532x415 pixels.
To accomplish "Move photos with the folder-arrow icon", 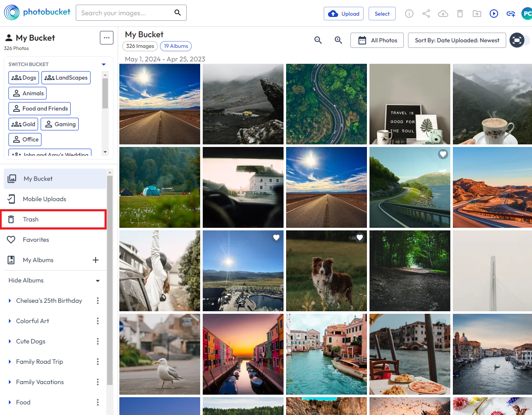I will click(477, 14).
